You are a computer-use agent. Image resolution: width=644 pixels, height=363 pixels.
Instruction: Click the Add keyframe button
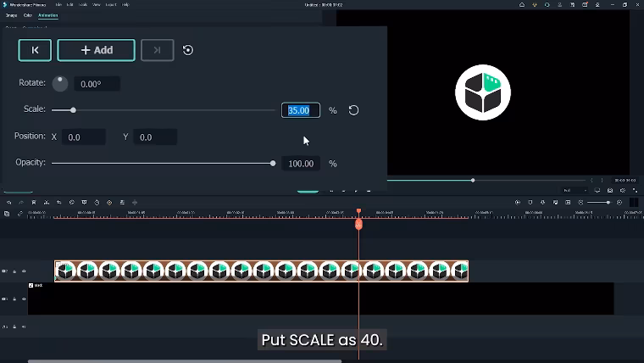[x=96, y=50]
